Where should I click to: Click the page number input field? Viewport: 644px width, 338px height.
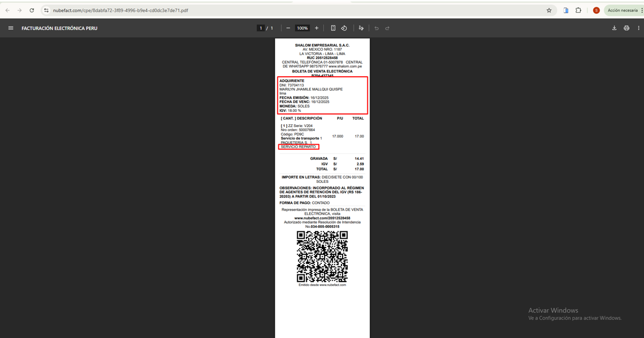[x=261, y=28]
